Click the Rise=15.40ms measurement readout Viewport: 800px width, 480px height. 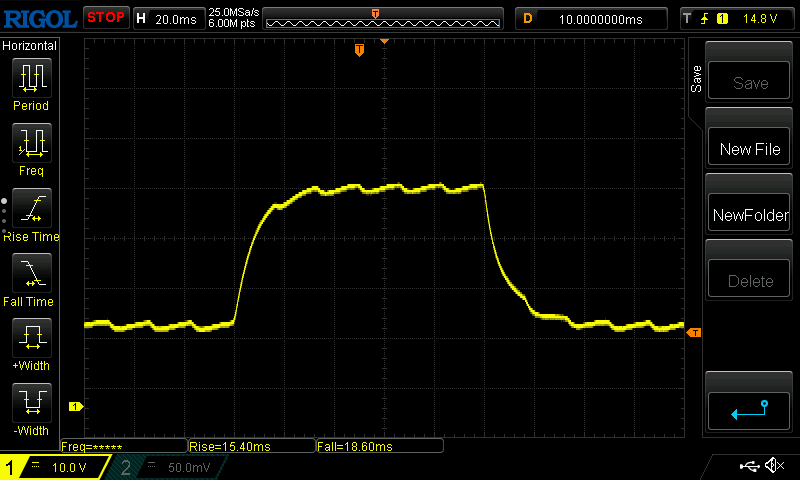[252, 446]
